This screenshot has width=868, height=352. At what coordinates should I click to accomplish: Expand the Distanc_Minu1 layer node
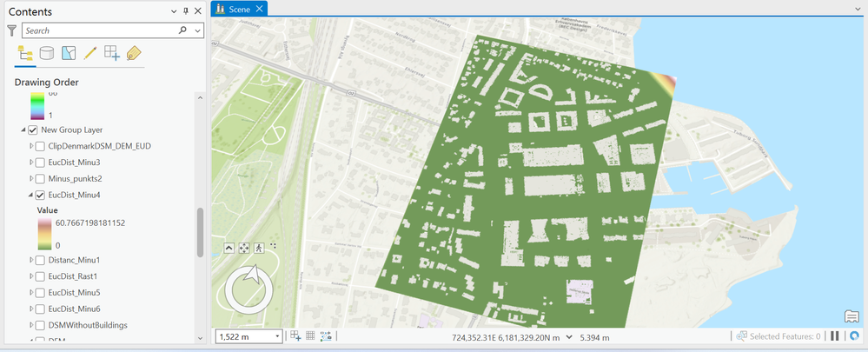click(30, 260)
